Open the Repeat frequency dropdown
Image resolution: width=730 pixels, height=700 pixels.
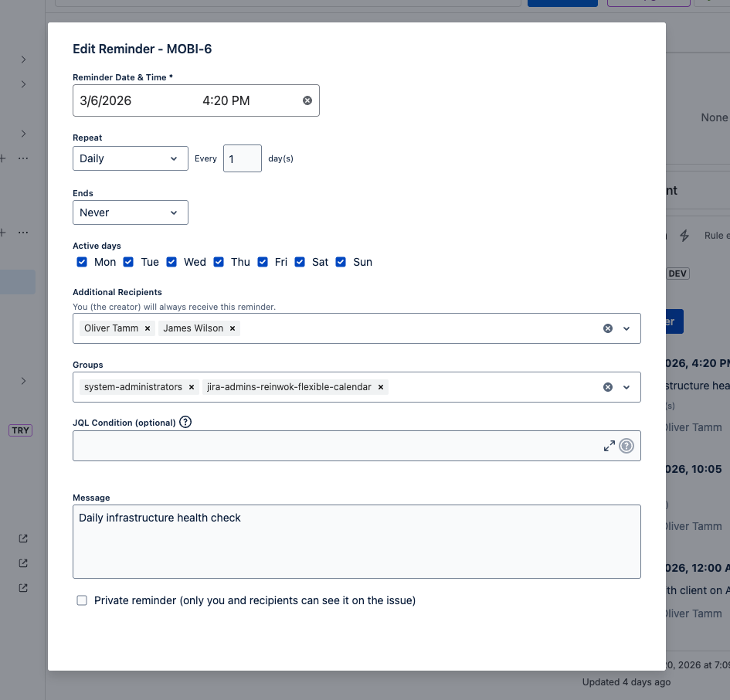click(130, 158)
